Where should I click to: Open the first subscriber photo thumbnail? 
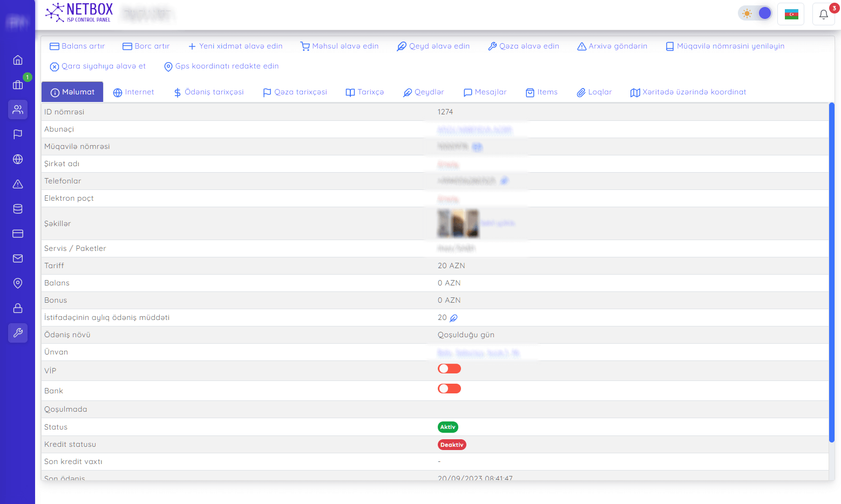pos(444,223)
